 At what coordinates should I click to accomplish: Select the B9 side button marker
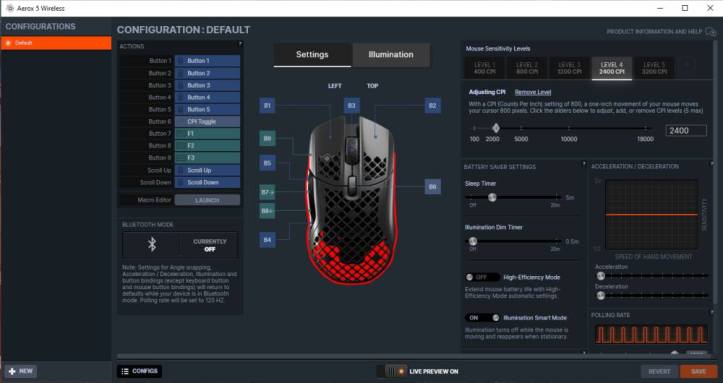tap(267, 138)
